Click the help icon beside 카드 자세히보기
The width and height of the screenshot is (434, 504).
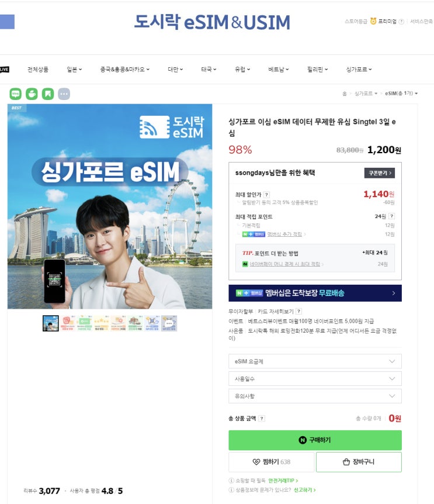[x=298, y=311]
